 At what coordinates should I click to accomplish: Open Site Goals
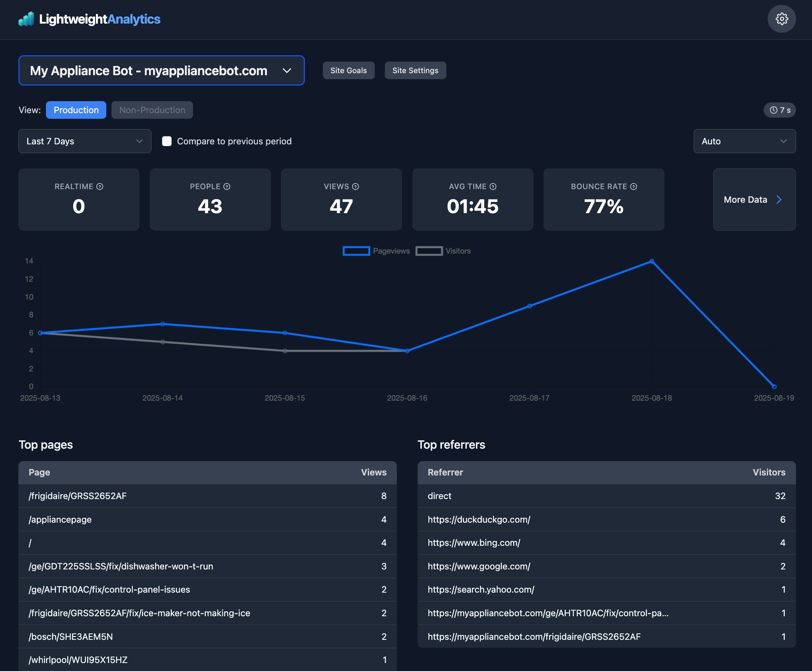[x=348, y=70]
